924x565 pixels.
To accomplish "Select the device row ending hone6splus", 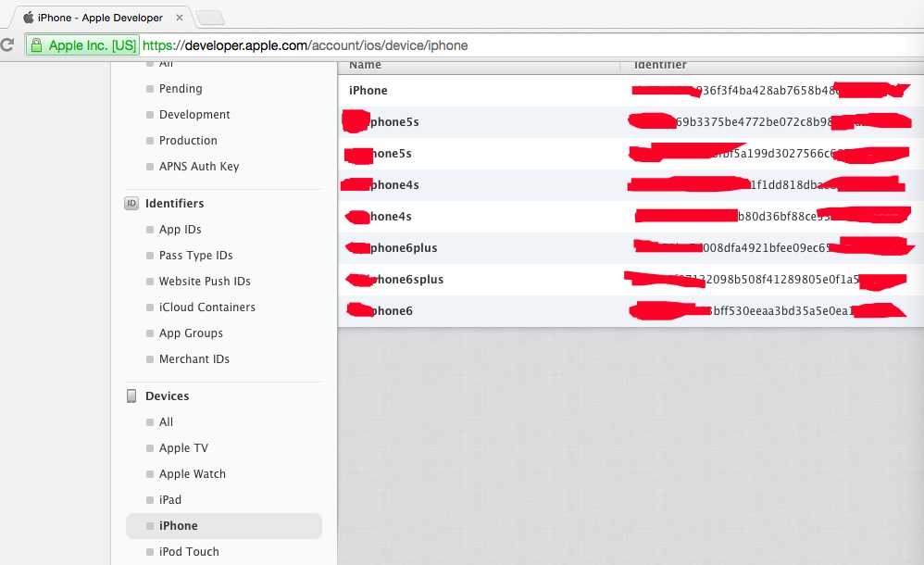I will click(631, 280).
